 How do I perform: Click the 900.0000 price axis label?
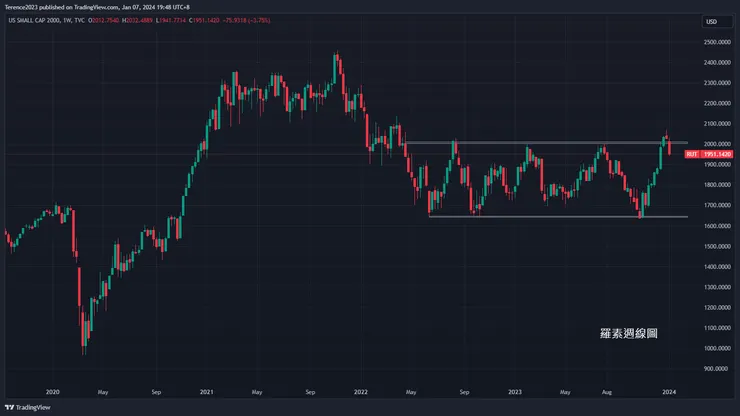717,368
